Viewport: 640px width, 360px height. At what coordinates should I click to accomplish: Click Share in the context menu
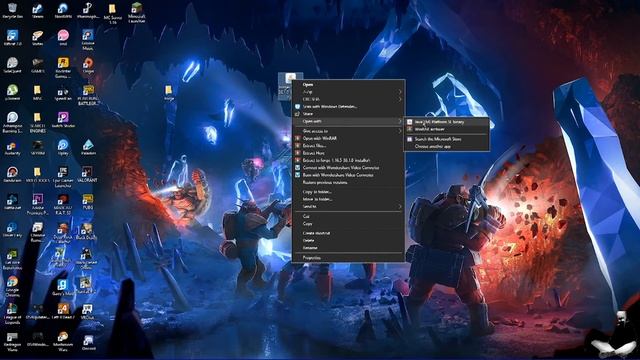(349, 114)
